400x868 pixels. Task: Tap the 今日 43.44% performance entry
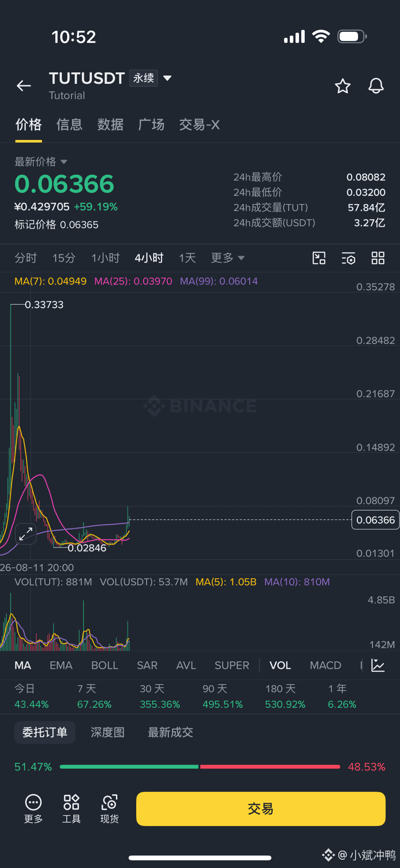(31, 697)
